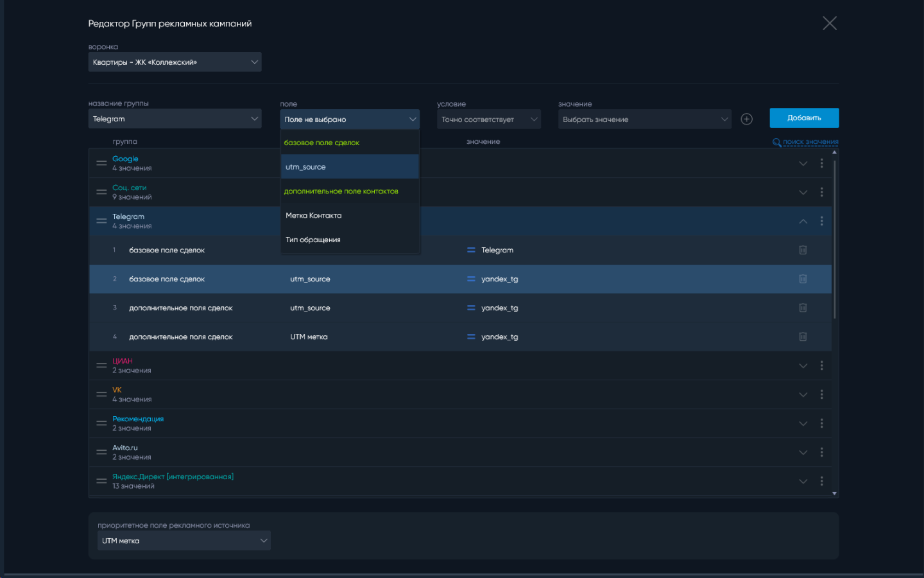Open the воронка dropdown

pyautogui.click(x=175, y=62)
